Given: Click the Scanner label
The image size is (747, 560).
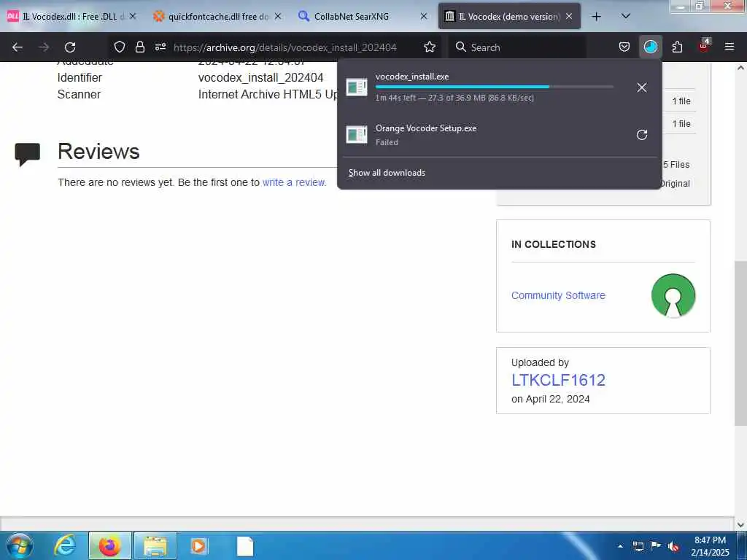Looking at the screenshot, I should point(79,94).
